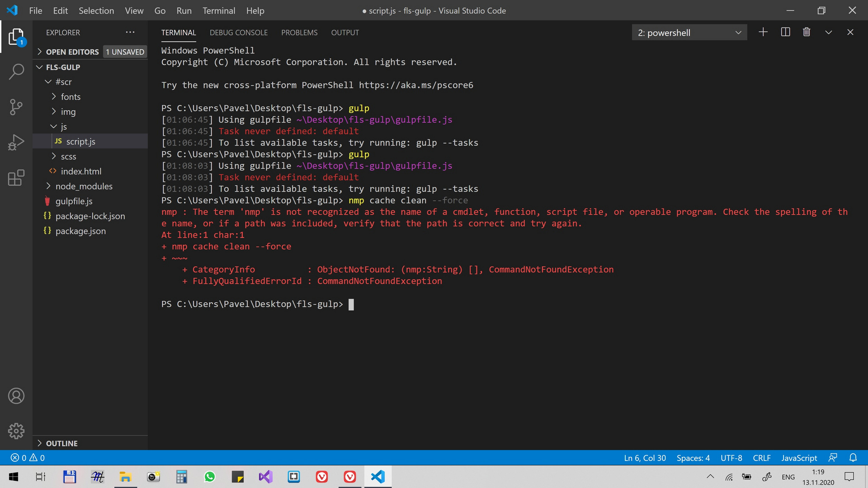Open Explorer views and more actions ellipsis
Screen dimensions: 868x488
pyautogui.click(x=130, y=32)
